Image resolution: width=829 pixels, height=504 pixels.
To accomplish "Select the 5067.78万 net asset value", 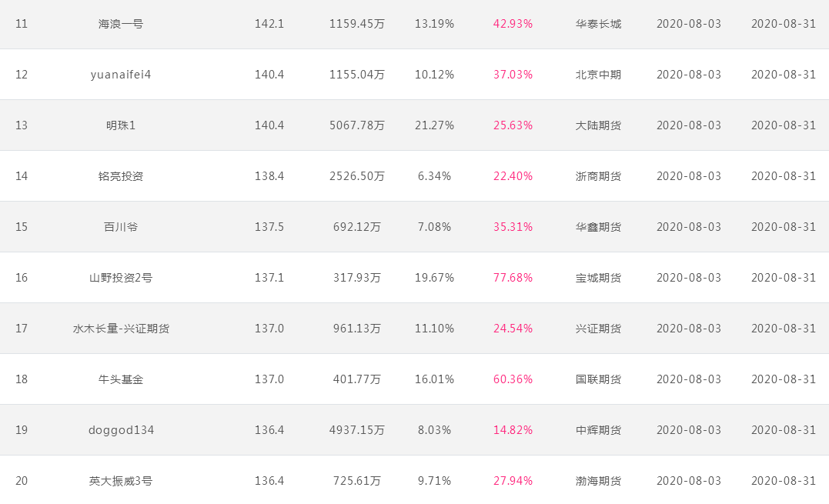I will point(357,125).
